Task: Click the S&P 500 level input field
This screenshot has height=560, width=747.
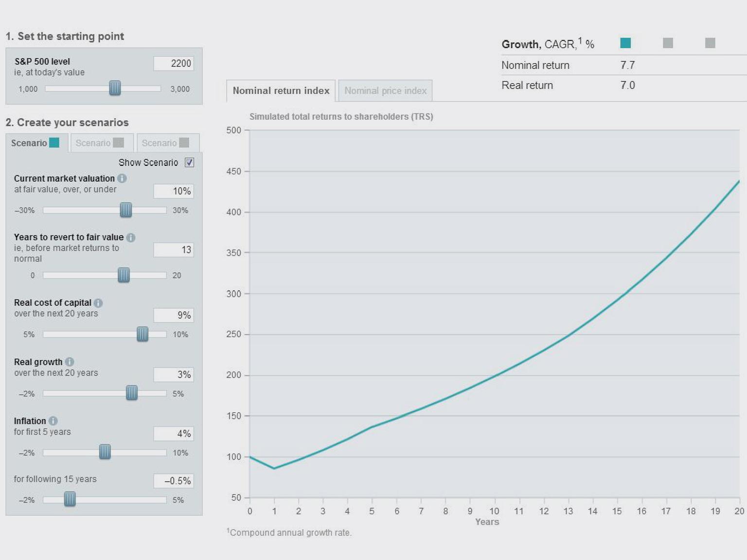Action: pos(174,64)
